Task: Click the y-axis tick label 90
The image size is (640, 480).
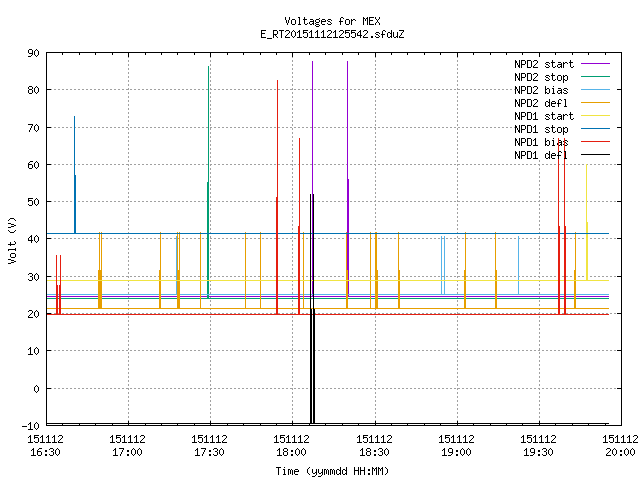Action: 33,53
